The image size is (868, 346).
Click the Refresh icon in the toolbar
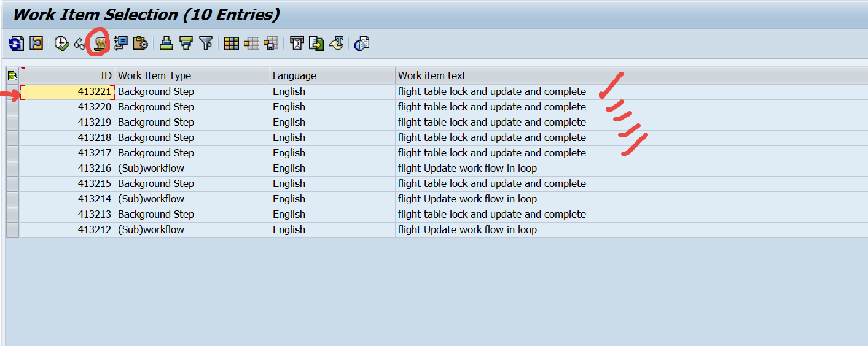click(x=17, y=44)
